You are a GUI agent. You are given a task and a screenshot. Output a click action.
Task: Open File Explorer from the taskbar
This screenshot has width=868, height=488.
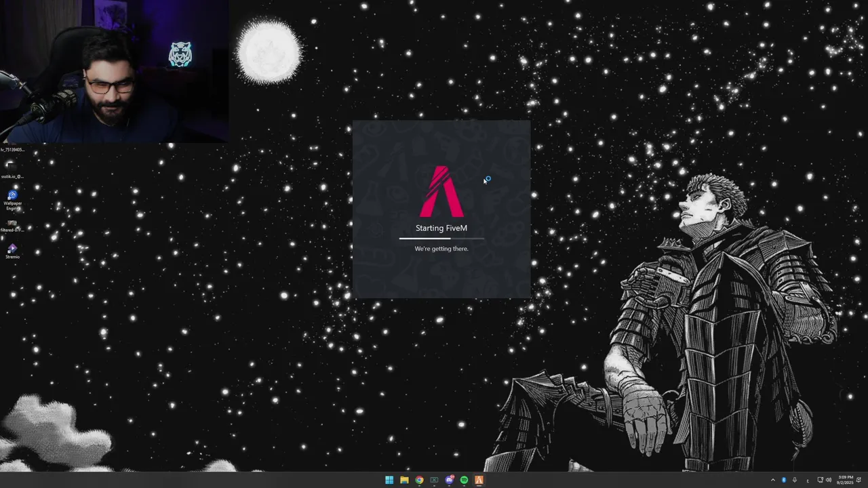click(404, 480)
